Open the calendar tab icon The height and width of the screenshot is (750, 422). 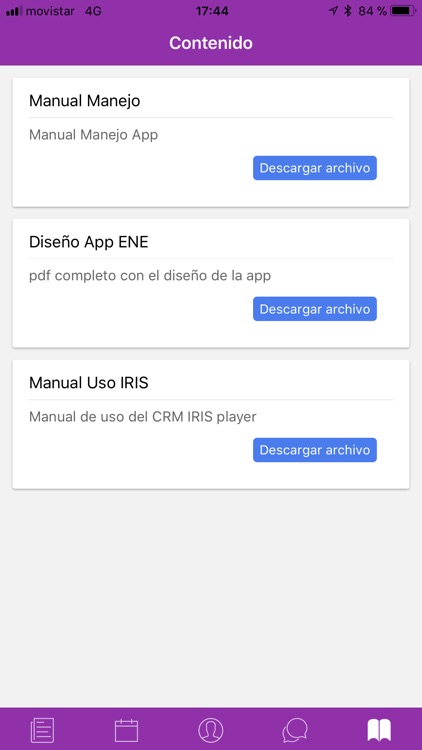(126, 730)
